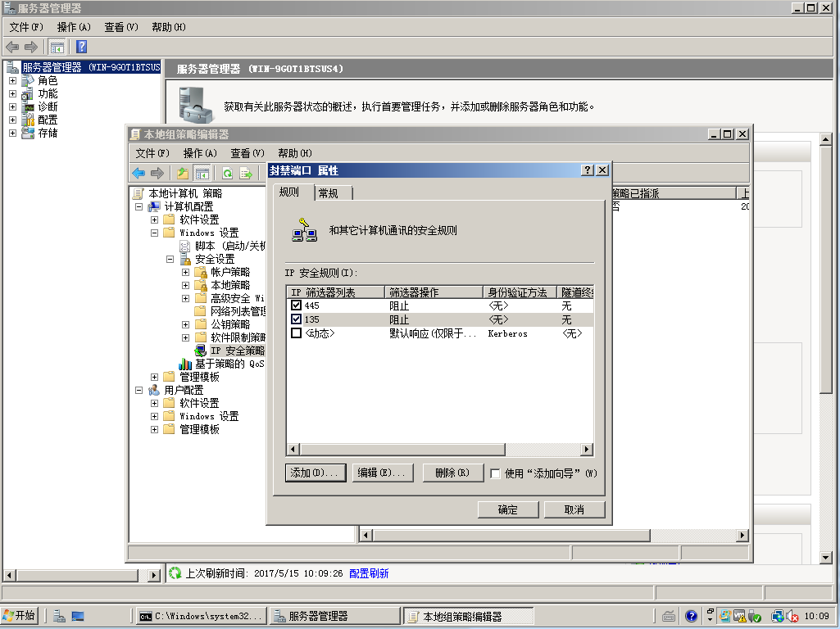Click the 确定 (OK) button
Viewport: 840px width, 629px height.
[507, 509]
